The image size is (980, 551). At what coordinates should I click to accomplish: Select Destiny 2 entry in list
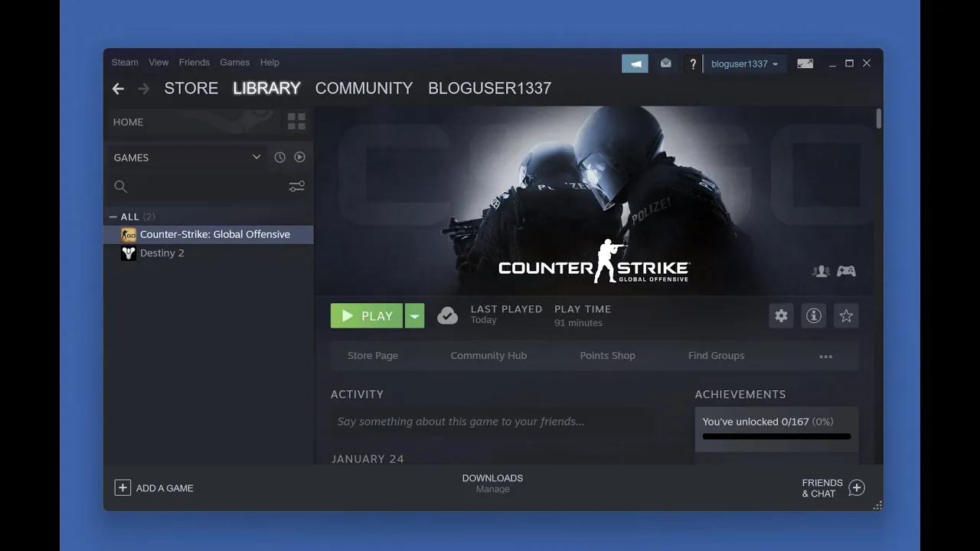click(208, 253)
